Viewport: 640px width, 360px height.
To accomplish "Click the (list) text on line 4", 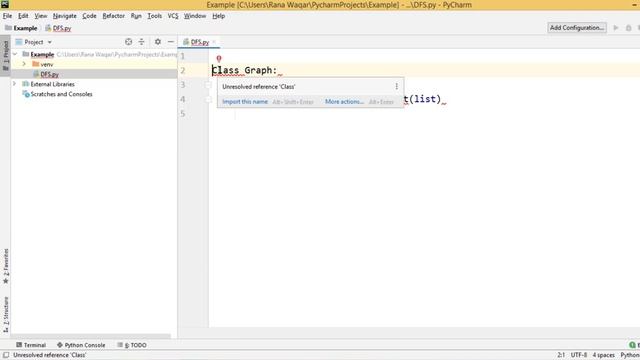I will click(x=425, y=99).
